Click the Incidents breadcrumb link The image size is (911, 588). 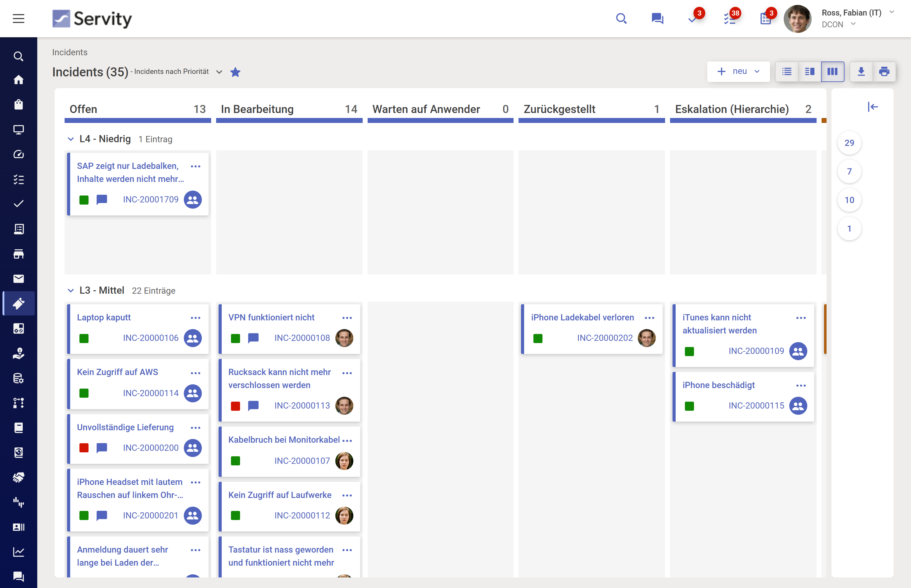pyautogui.click(x=70, y=52)
